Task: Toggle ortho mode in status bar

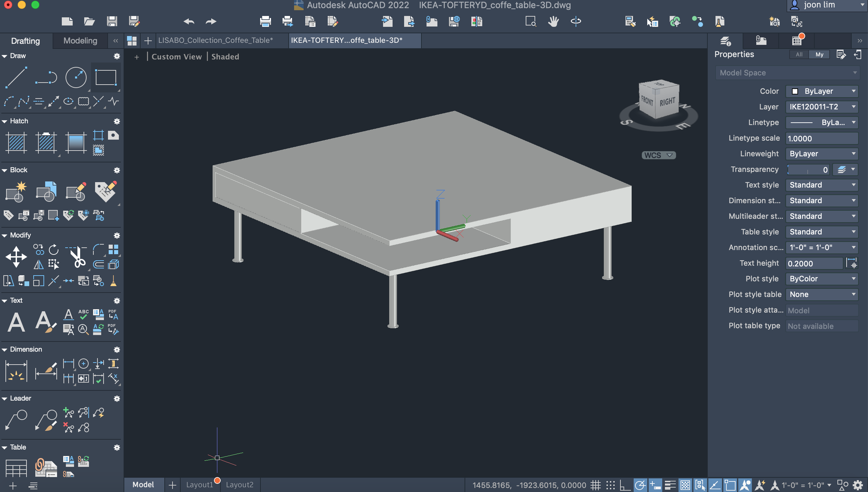Action: point(625,485)
